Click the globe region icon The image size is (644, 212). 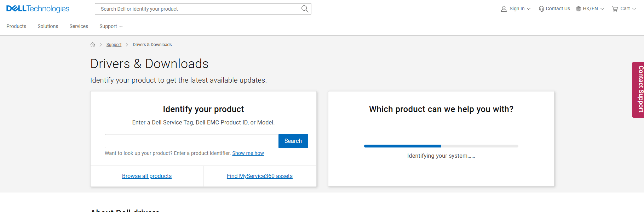579,9
